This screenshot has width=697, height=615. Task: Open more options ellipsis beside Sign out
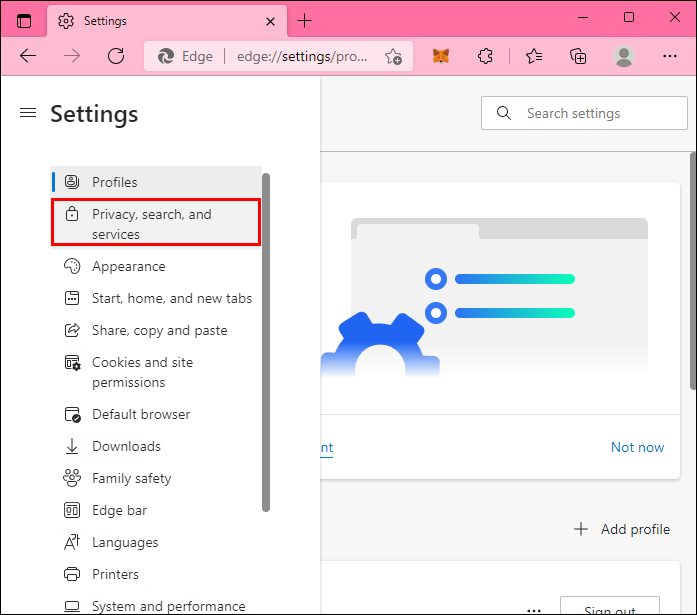point(534,609)
